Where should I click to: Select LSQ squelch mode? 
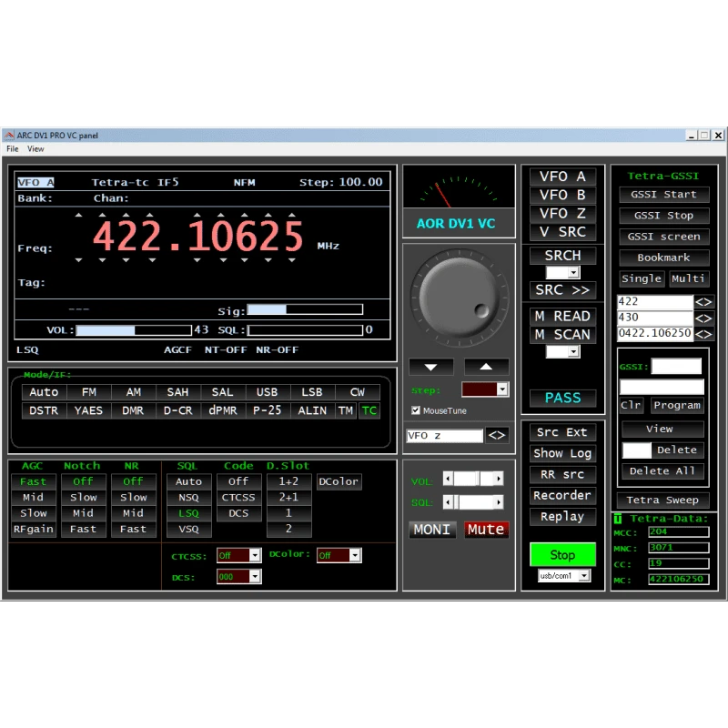[188, 513]
